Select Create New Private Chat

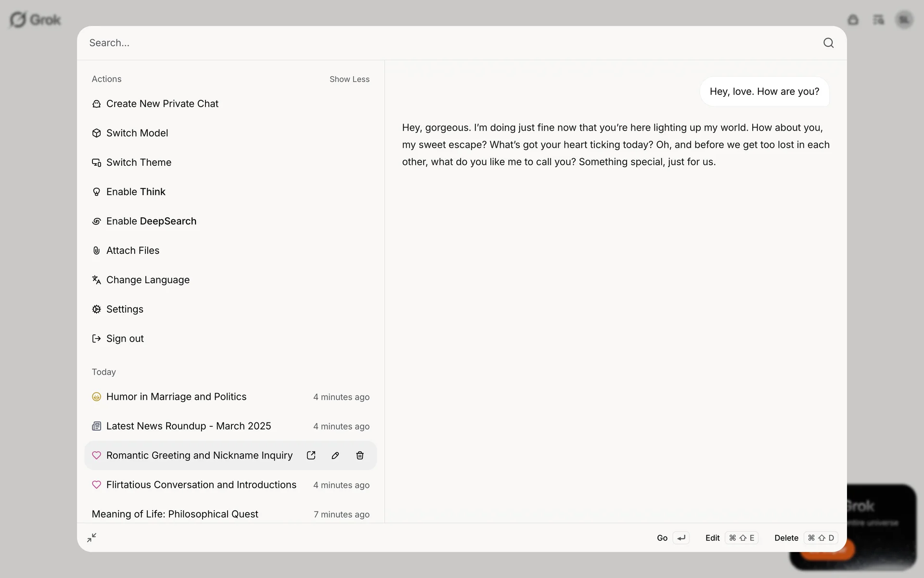point(162,104)
